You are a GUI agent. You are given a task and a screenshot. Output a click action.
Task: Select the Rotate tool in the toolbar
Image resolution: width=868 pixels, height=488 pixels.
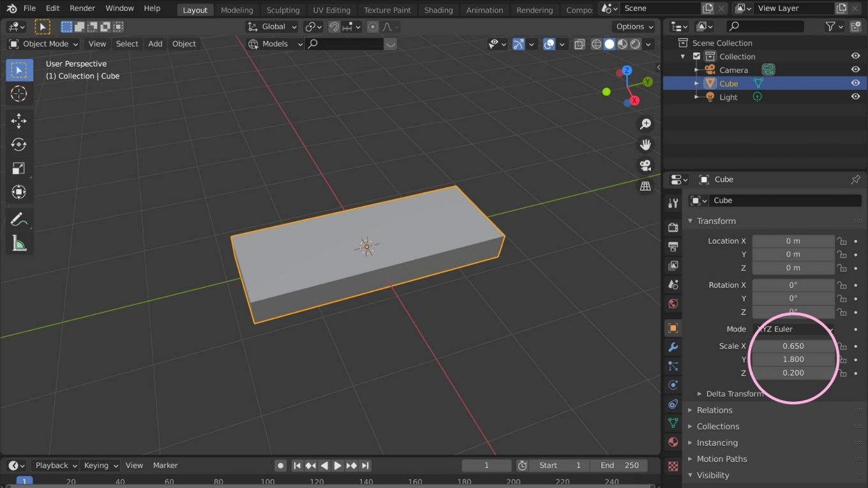point(19,144)
